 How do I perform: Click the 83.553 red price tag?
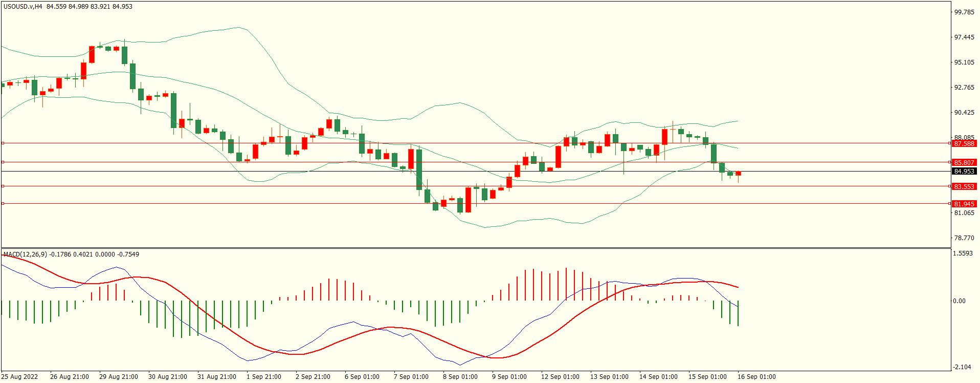pos(964,187)
